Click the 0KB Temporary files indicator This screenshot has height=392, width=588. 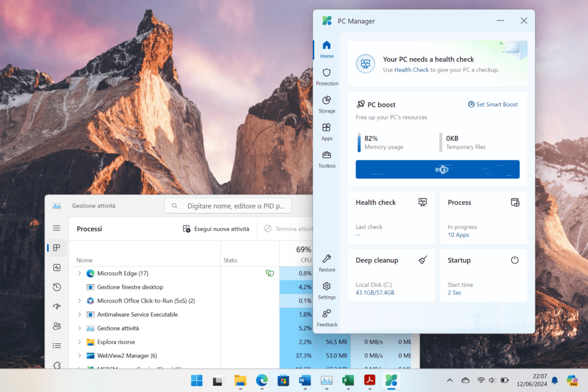[x=462, y=142]
